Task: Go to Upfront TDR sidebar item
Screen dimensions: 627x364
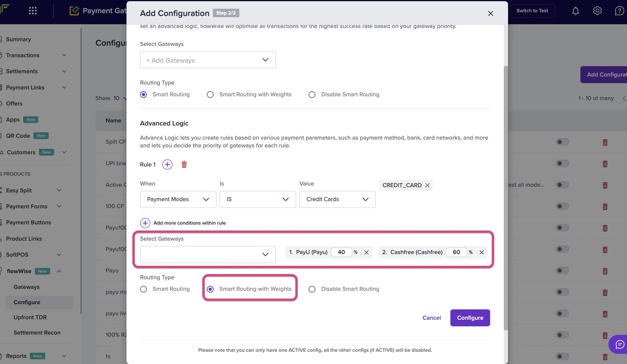Action: pos(30,317)
